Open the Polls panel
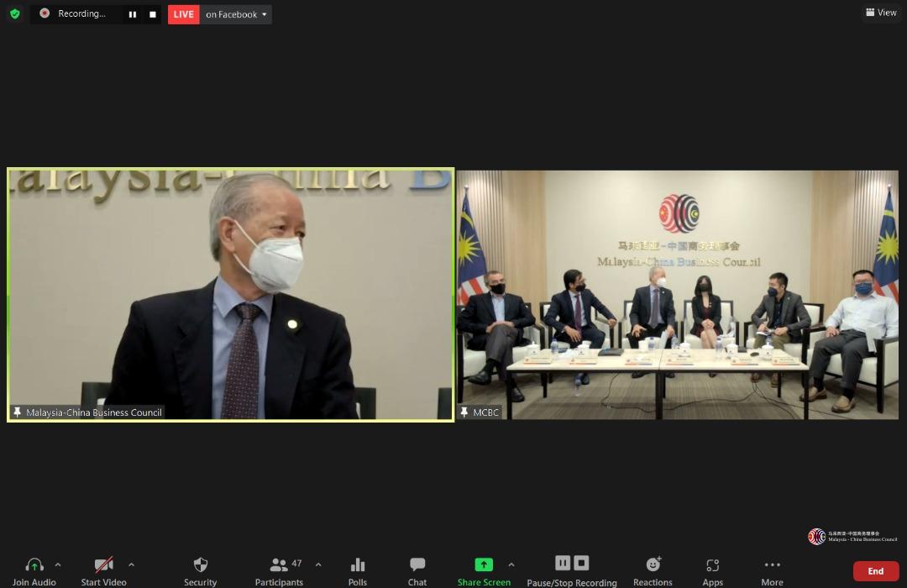Screen dimensions: 907x588 (x=358, y=565)
